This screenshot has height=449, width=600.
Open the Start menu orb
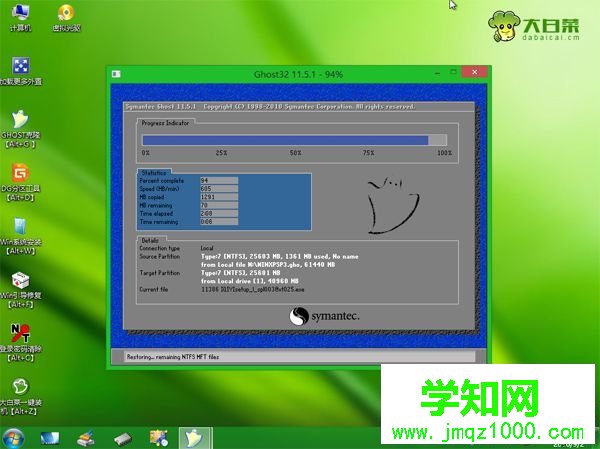point(13,438)
